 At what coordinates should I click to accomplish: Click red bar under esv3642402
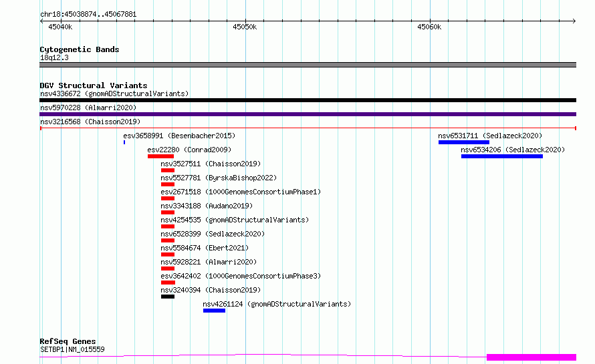168,283
